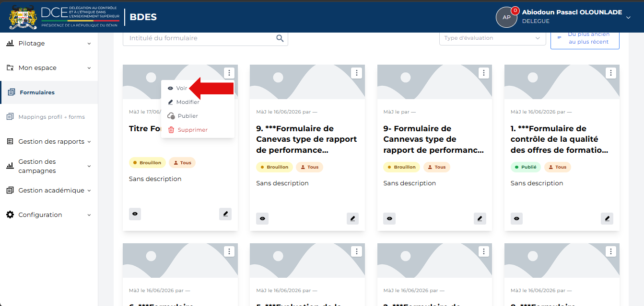The height and width of the screenshot is (306, 644).
Task: Select Modifier in the context menu
Action: click(198, 102)
